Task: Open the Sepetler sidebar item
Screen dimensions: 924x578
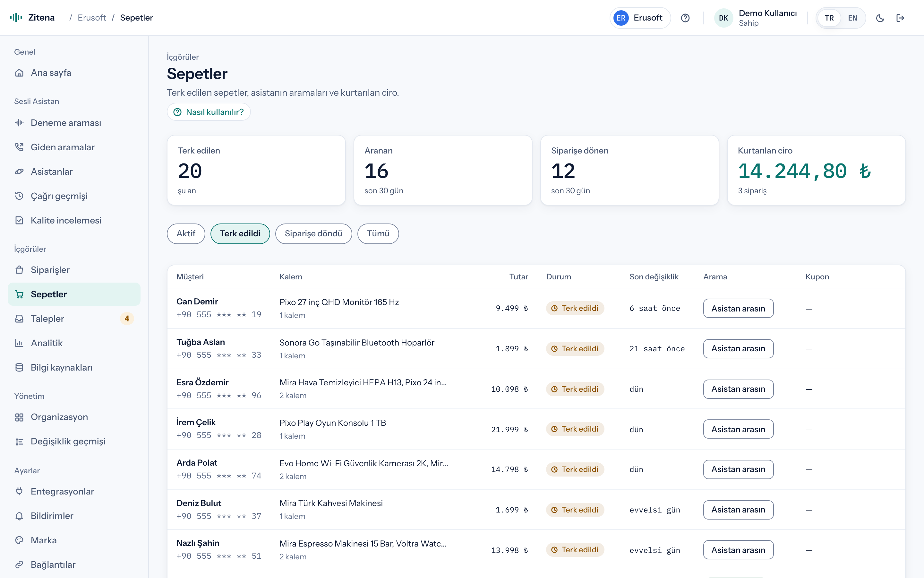Action: coord(74,294)
